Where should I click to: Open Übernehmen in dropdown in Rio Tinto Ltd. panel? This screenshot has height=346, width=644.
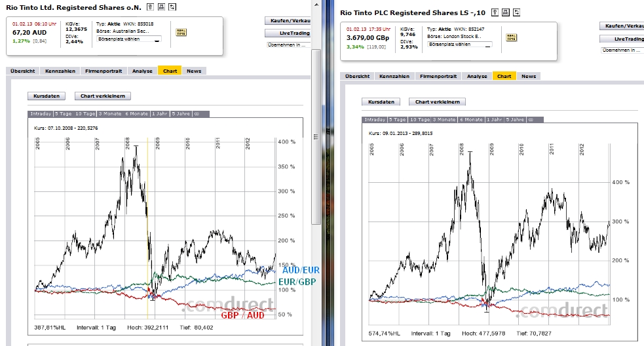point(288,45)
